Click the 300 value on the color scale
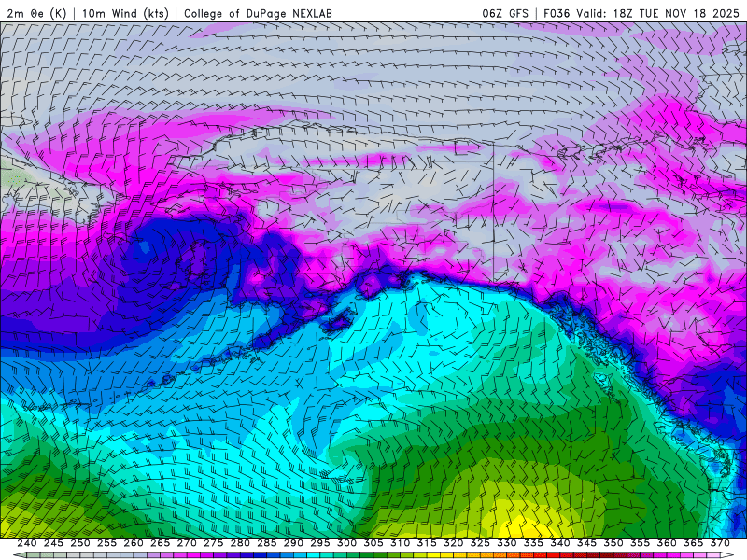 point(346,543)
